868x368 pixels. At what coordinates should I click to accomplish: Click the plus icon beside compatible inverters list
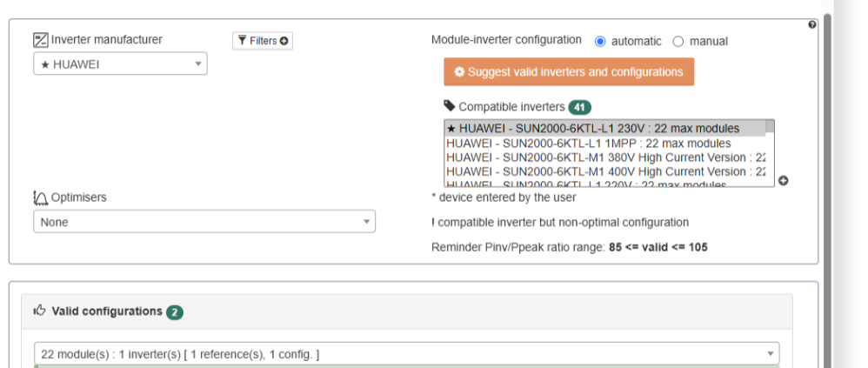point(783,180)
